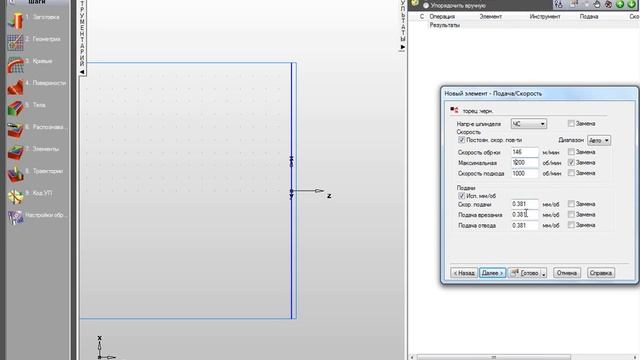
Task: Open step 8 Траектории icon
Action: pos(15,174)
